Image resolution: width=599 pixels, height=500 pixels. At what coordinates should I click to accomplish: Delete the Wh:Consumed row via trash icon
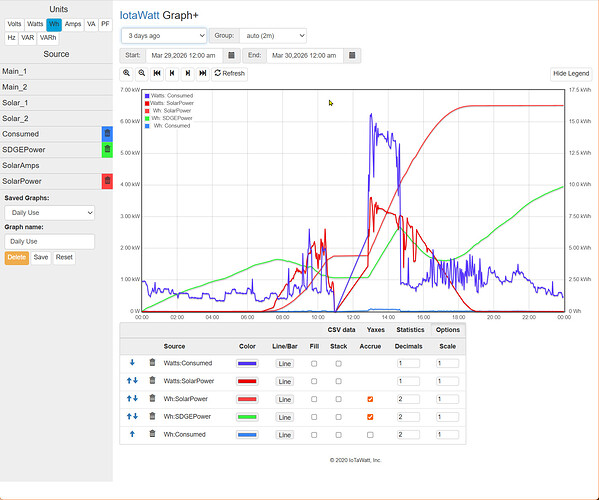point(152,434)
